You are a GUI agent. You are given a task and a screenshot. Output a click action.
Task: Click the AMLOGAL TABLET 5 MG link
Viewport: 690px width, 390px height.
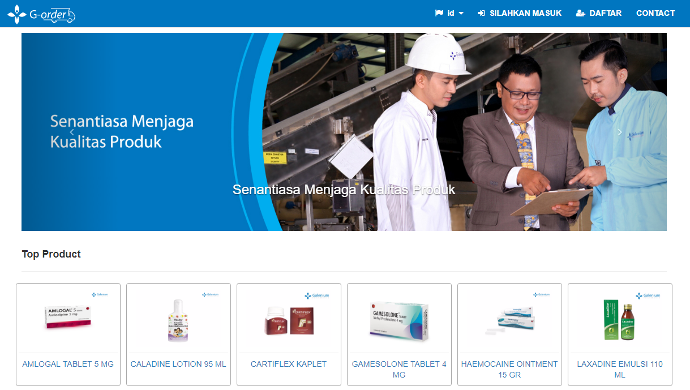pyautogui.click(x=68, y=364)
